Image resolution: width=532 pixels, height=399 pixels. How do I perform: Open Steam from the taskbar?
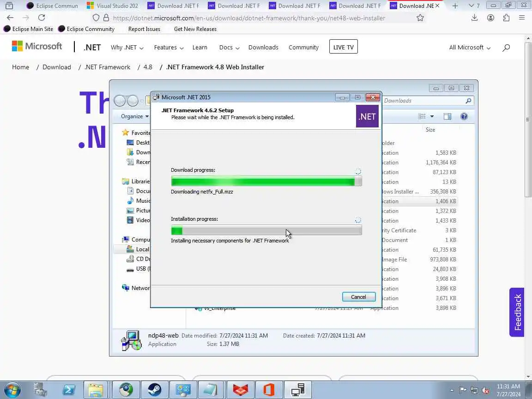click(154, 390)
